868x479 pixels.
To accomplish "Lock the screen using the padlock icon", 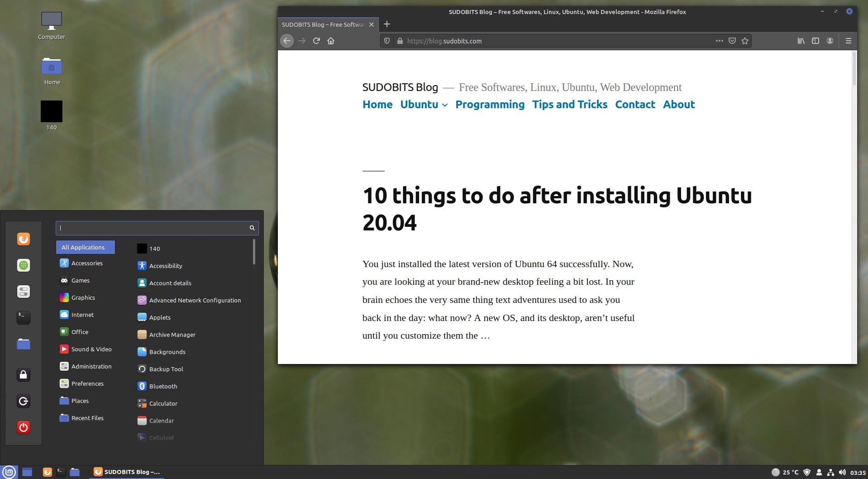I will coord(24,374).
